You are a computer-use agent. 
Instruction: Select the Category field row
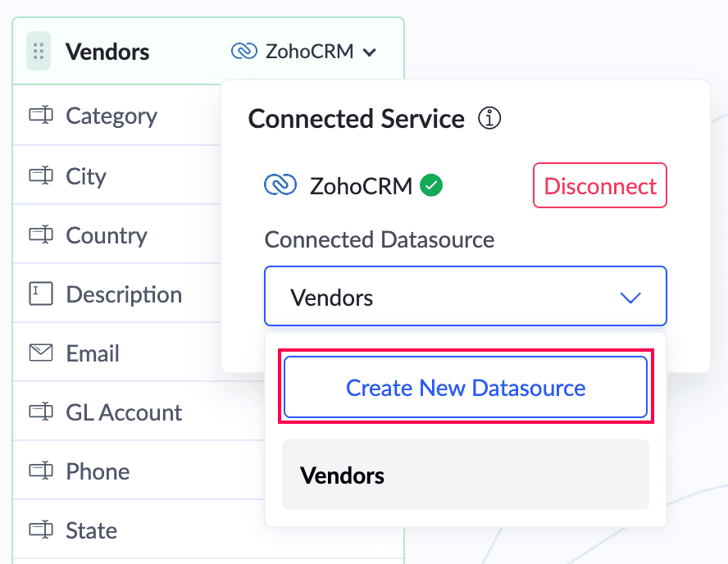117,115
